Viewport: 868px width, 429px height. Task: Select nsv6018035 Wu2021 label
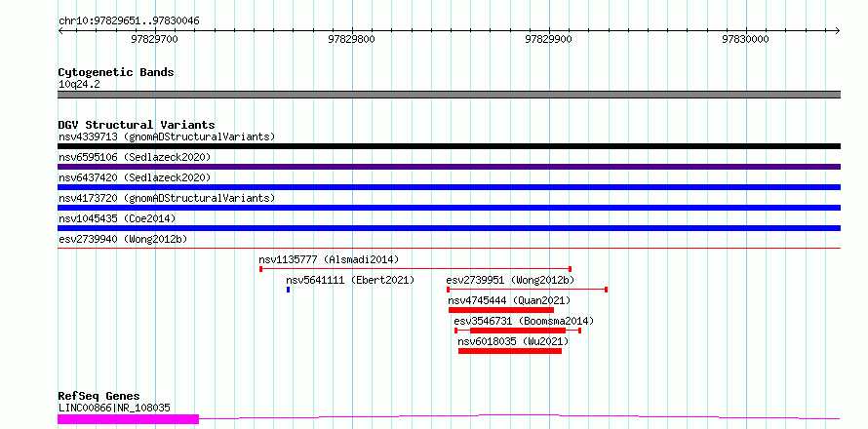click(x=513, y=341)
